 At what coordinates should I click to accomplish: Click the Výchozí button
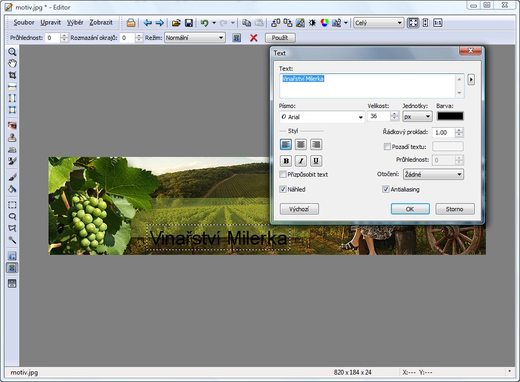(x=299, y=209)
